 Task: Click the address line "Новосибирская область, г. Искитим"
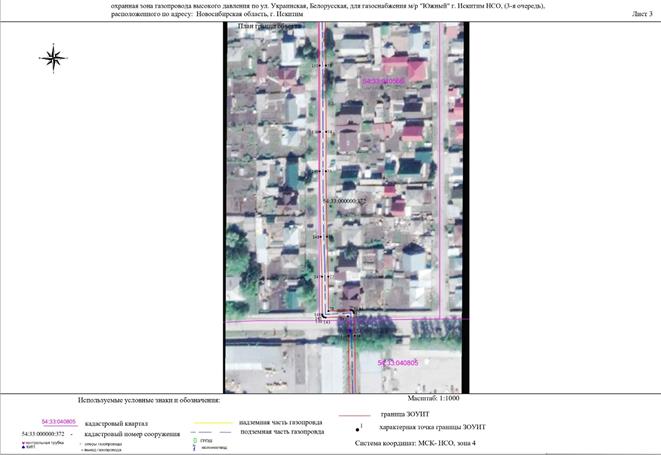[250, 14]
